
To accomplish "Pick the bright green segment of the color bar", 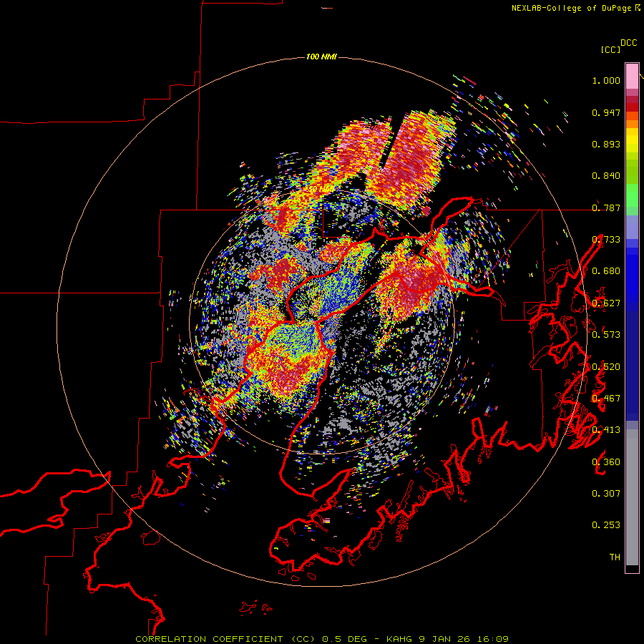I will coord(632,195).
